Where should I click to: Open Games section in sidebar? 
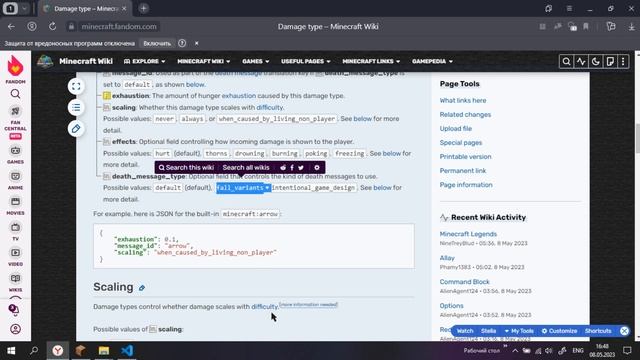(x=15, y=155)
